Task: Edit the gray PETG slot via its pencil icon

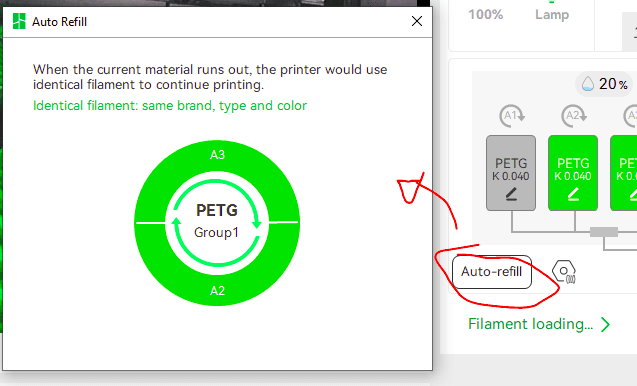Action: [511, 194]
